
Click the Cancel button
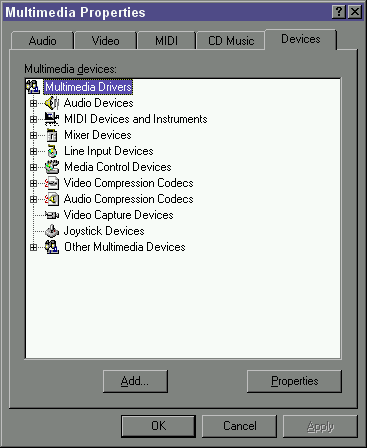[x=239, y=426]
